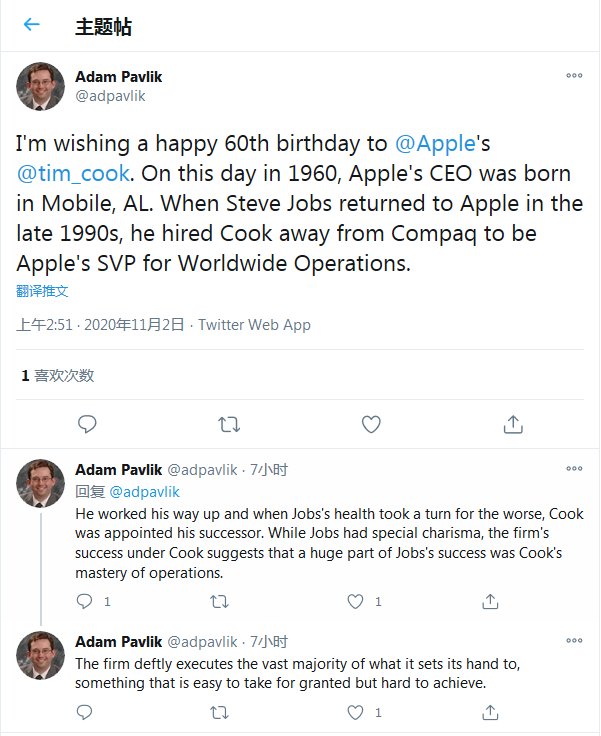Retweet the main birthday tweet
This screenshot has width=601, height=736.
pos(229,424)
